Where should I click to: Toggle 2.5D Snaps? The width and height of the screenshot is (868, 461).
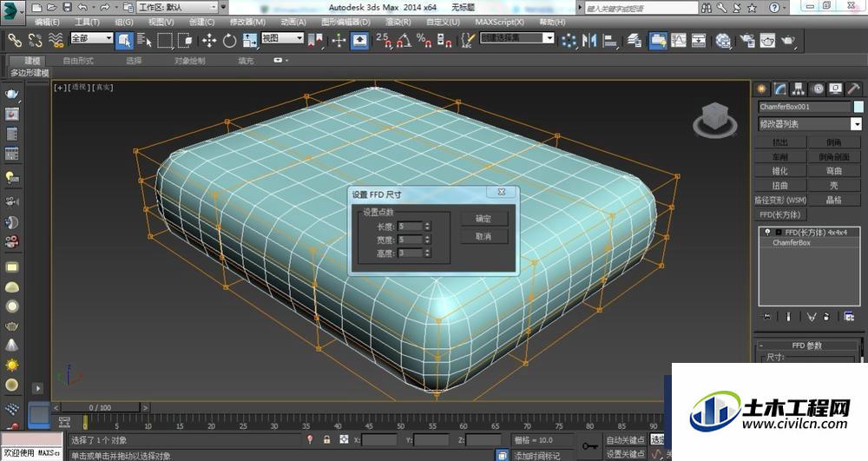tap(384, 41)
